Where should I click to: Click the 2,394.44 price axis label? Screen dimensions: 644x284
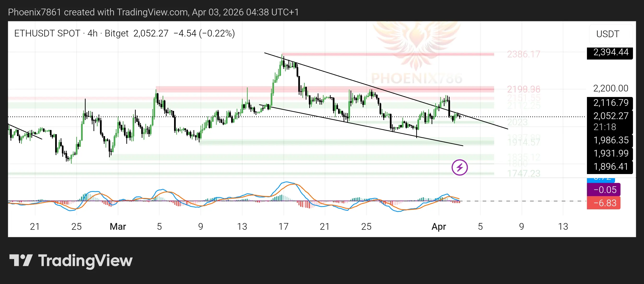click(x=610, y=52)
